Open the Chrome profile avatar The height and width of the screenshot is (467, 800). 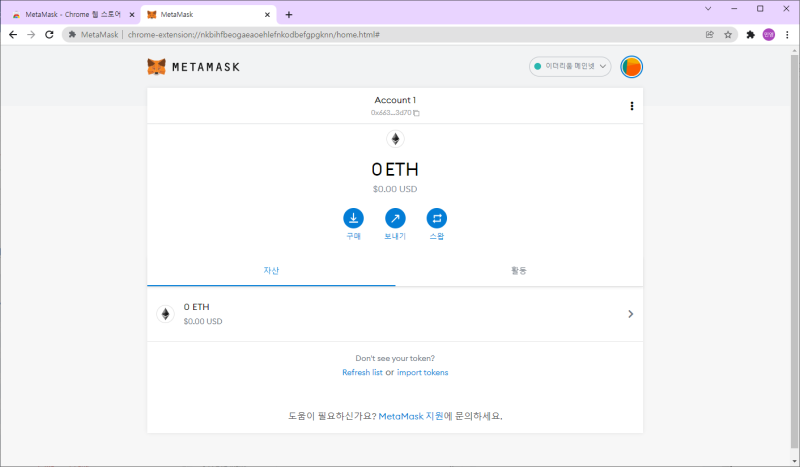[x=768, y=35]
